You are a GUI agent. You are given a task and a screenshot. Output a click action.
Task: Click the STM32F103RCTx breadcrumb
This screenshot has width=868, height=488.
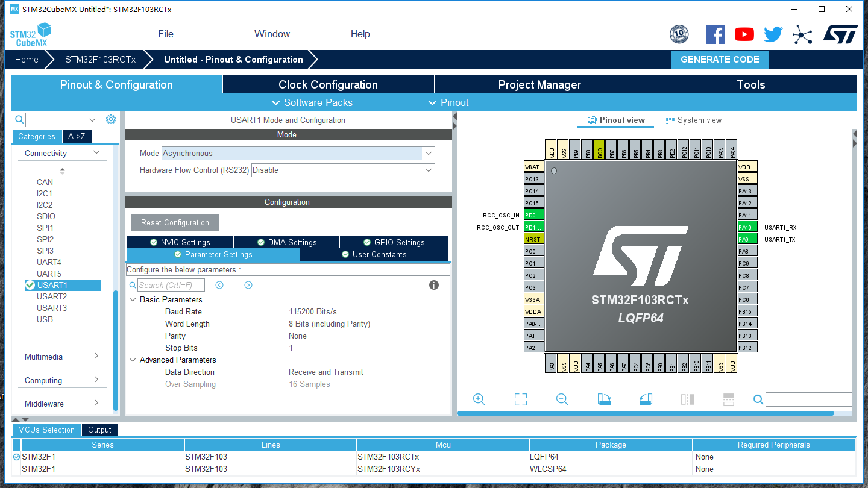point(101,60)
